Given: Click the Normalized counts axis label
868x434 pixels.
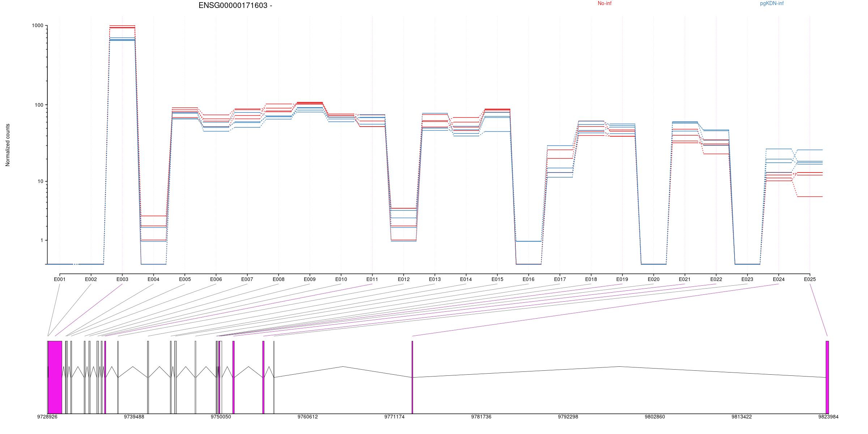Looking at the screenshot, I should click(x=8, y=145).
